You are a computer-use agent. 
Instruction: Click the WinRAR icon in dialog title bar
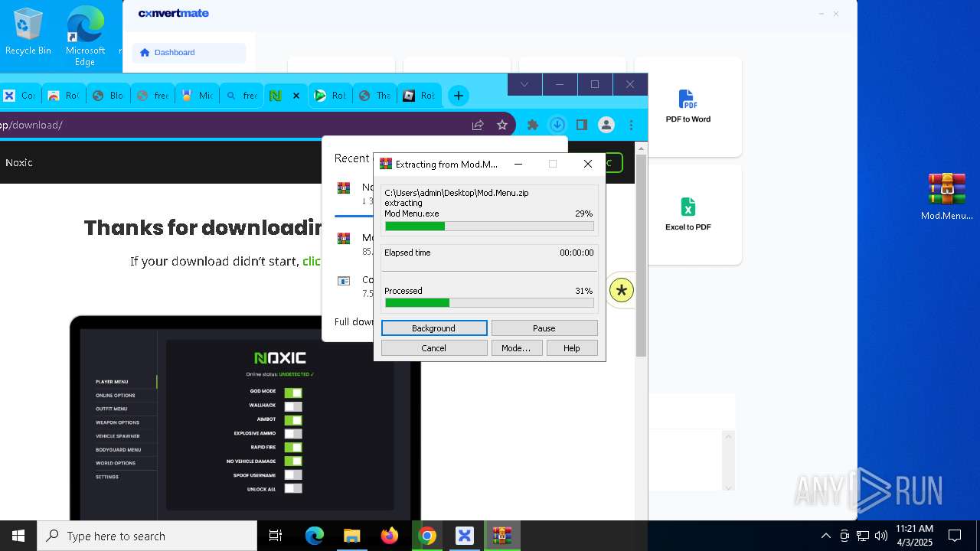pos(386,164)
